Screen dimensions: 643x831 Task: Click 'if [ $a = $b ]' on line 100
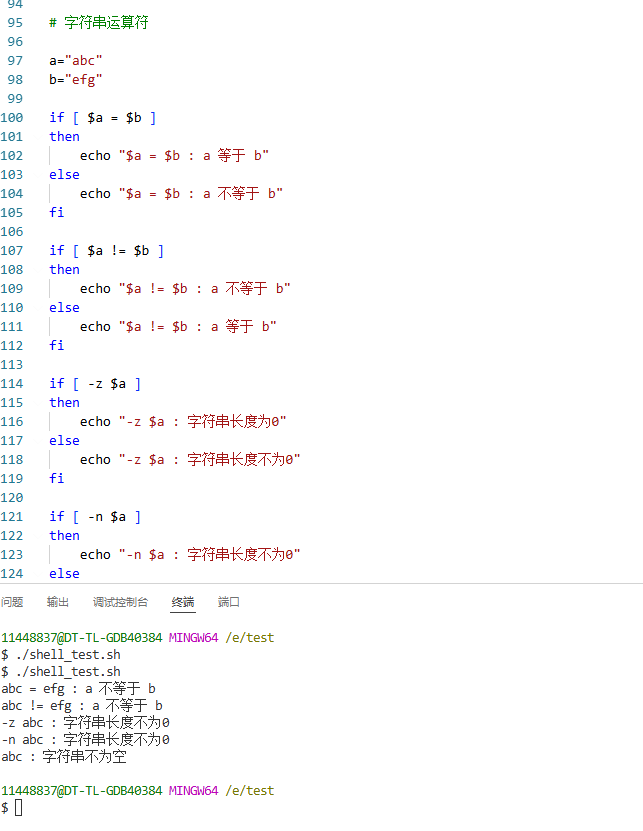[x=102, y=118]
